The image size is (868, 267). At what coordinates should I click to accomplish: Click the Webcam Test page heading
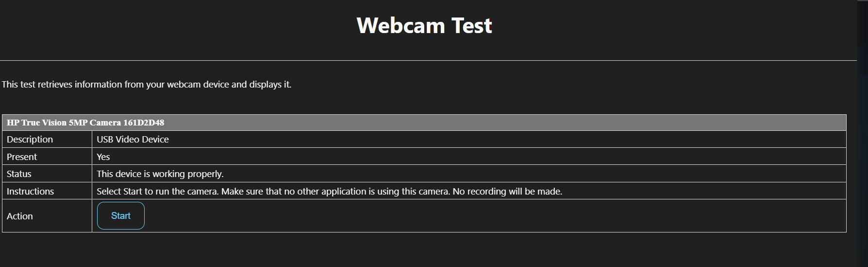tap(424, 26)
